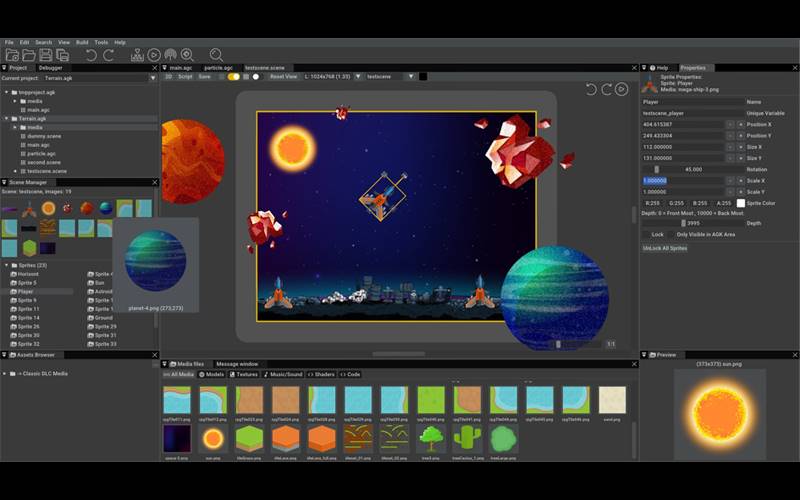The image size is (800, 500).
Task: Click the Redo arrow in the main toolbar
Action: [x=108, y=55]
